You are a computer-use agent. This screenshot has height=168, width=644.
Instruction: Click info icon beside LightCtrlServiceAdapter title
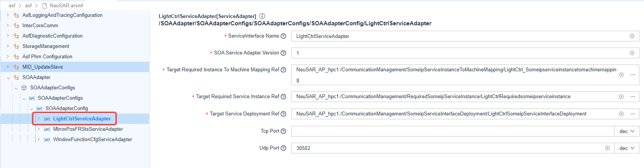pos(262,16)
